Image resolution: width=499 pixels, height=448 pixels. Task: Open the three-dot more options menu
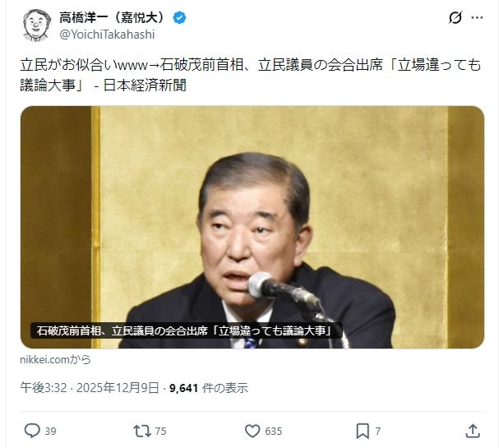click(477, 17)
